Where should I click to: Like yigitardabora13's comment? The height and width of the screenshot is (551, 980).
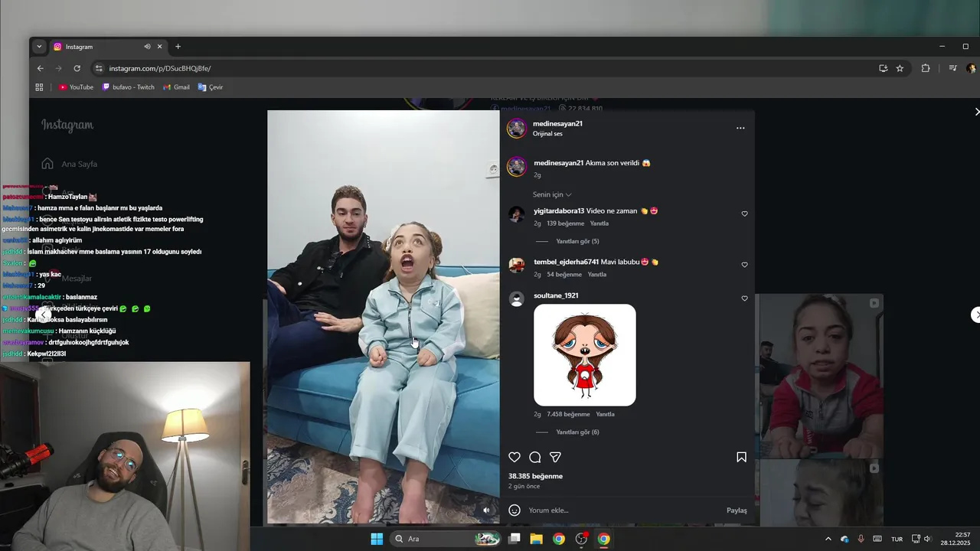(744, 214)
